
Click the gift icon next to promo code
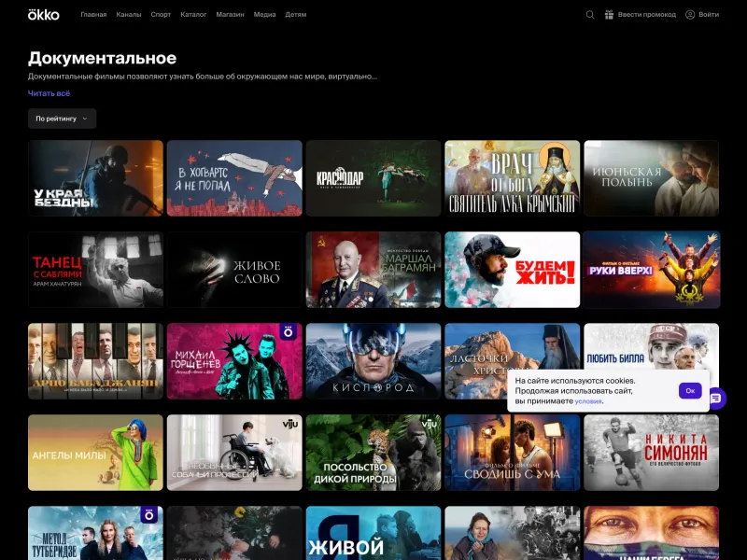609,15
